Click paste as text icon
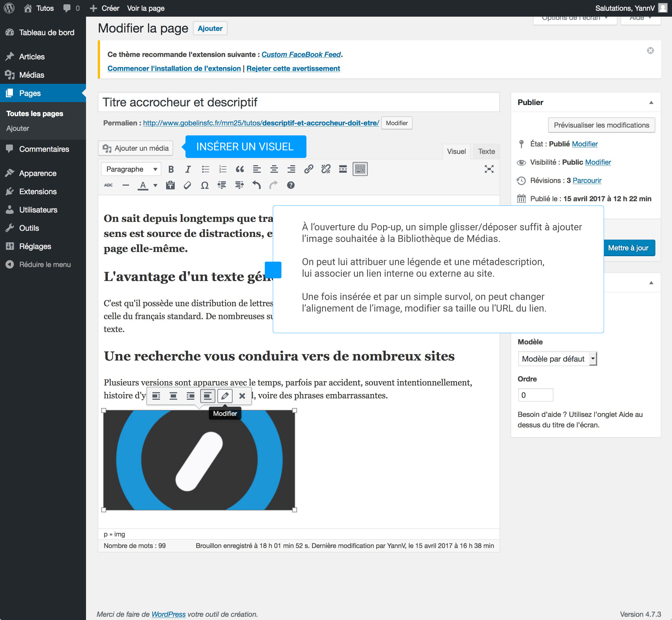The width and height of the screenshot is (672, 620). (x=170, y=185)
